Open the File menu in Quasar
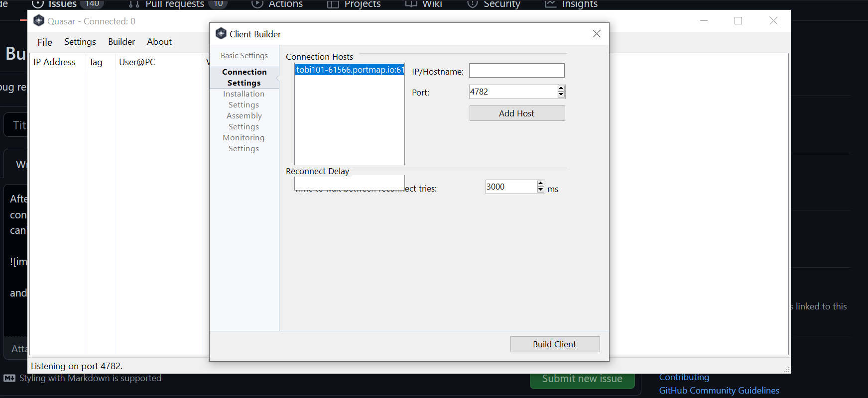868x398 pixels. pyautogui.click(x=45, y=42)
